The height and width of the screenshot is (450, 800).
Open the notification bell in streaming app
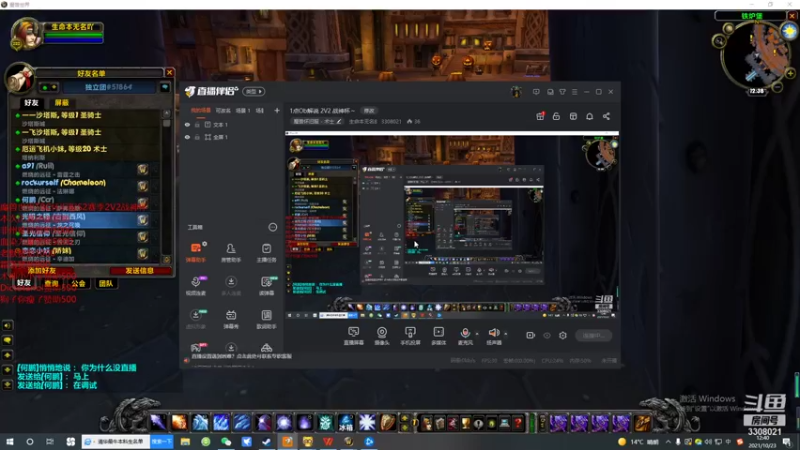click(x=589, y=116)
